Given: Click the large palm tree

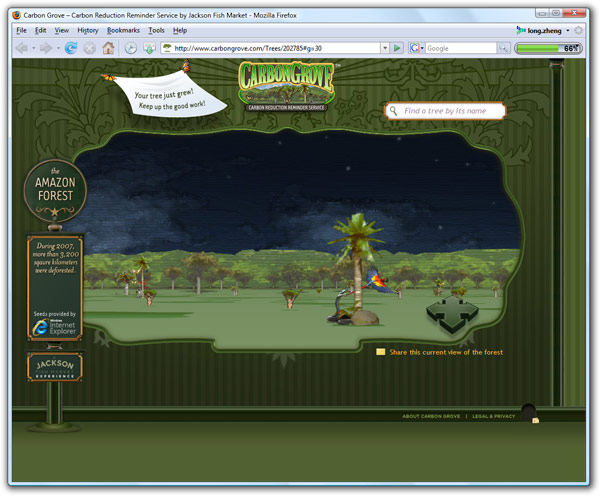Looking at the screenshot, I should pyautogui.click(x=357, y=262).
